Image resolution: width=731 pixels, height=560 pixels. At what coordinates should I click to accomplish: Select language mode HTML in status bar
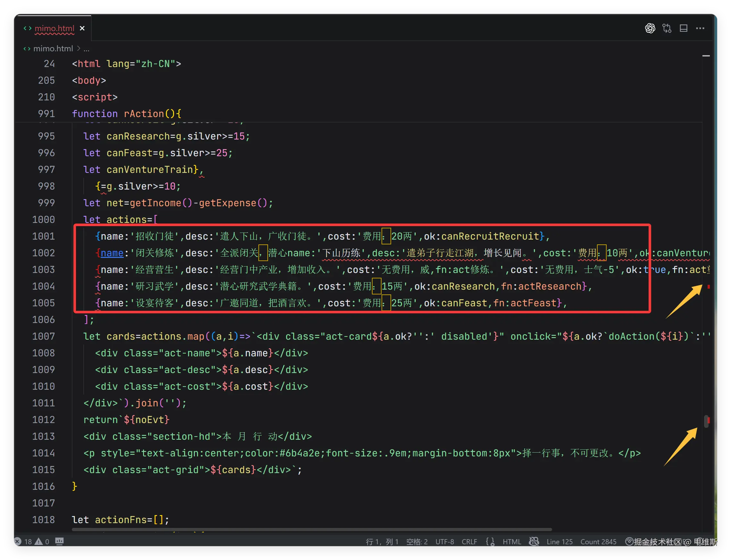(x=512, y=542)
